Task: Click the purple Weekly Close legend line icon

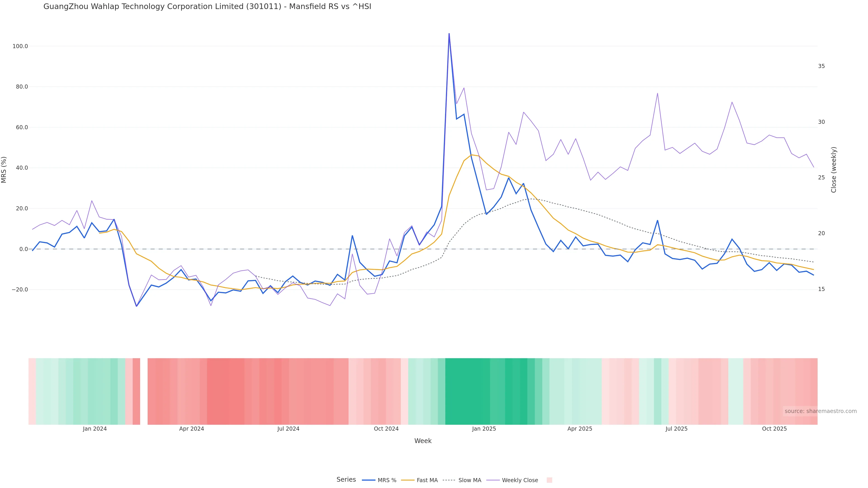Action: click(493, 480)
